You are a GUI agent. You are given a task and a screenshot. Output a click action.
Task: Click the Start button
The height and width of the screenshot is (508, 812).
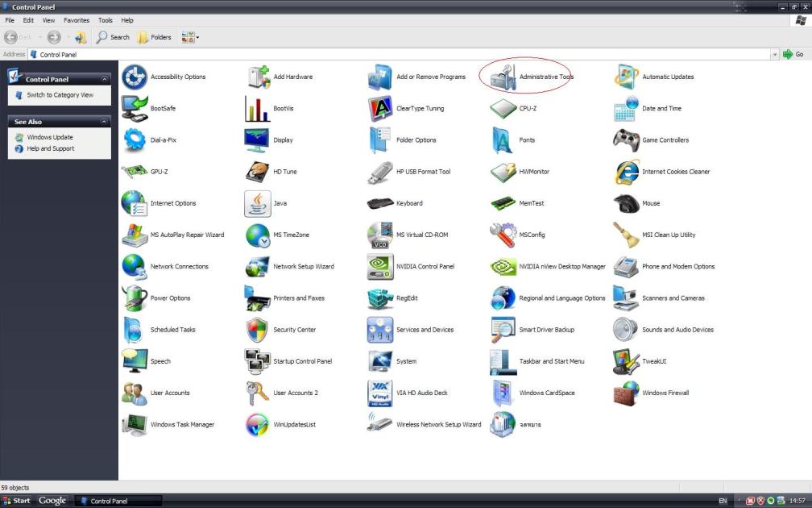pos(17,501)
